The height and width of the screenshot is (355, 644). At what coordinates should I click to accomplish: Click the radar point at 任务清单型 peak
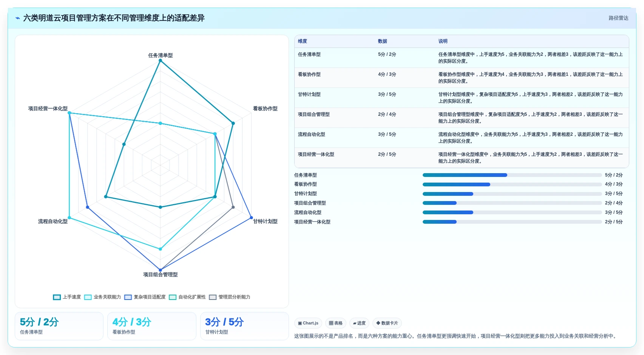[x=160, y=60]
